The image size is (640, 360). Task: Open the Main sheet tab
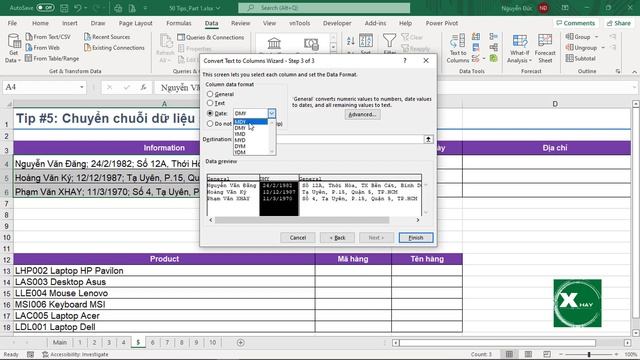(60, 342)
